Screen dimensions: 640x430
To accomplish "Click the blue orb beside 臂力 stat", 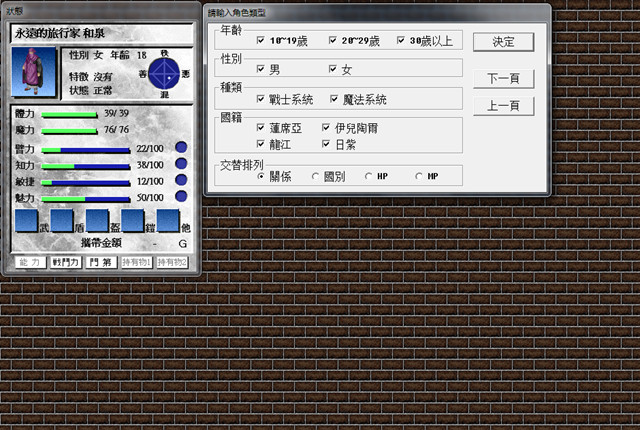I will 181,148.
